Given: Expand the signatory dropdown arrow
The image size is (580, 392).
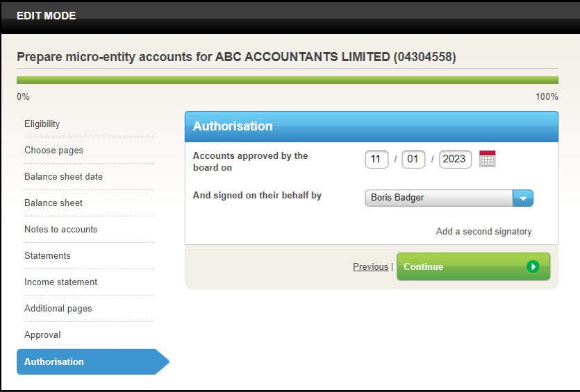Looking at the screenshot, I should (x=522, y=198).
